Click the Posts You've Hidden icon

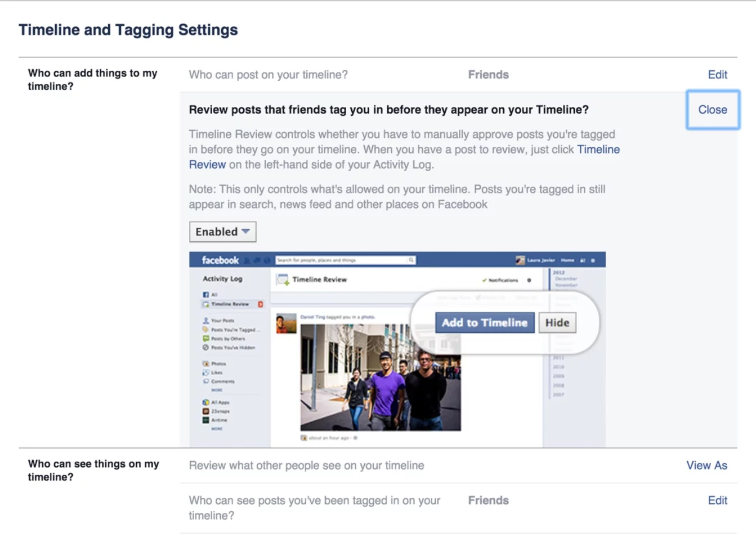tap(206, 348)
